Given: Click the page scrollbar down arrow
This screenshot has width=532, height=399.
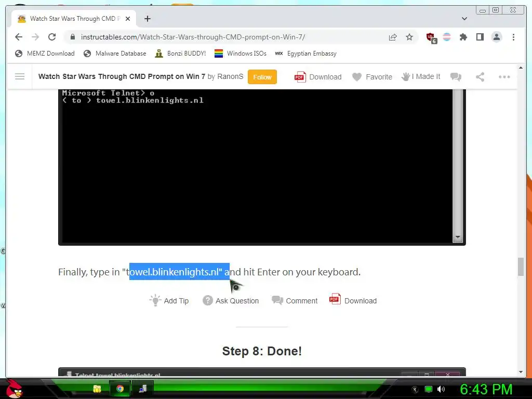Looking at the screenshot, I should pyautogui.click(x=521, y=372).
